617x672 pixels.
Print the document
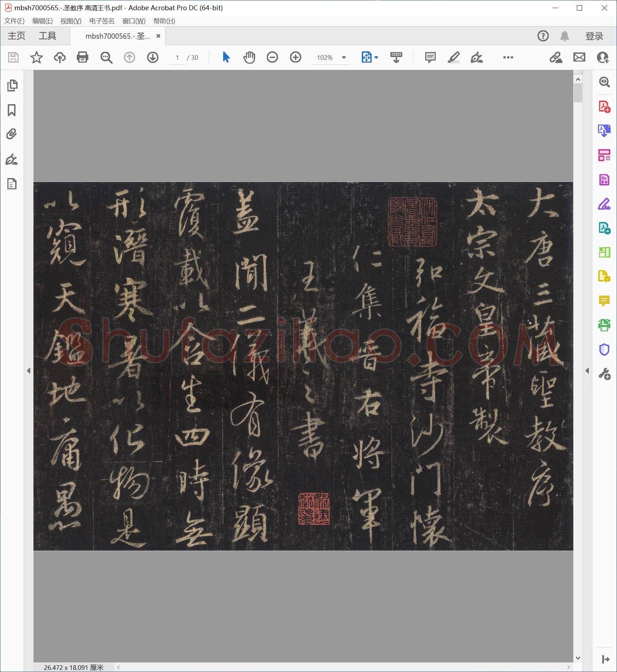click(x=82, y=57)
